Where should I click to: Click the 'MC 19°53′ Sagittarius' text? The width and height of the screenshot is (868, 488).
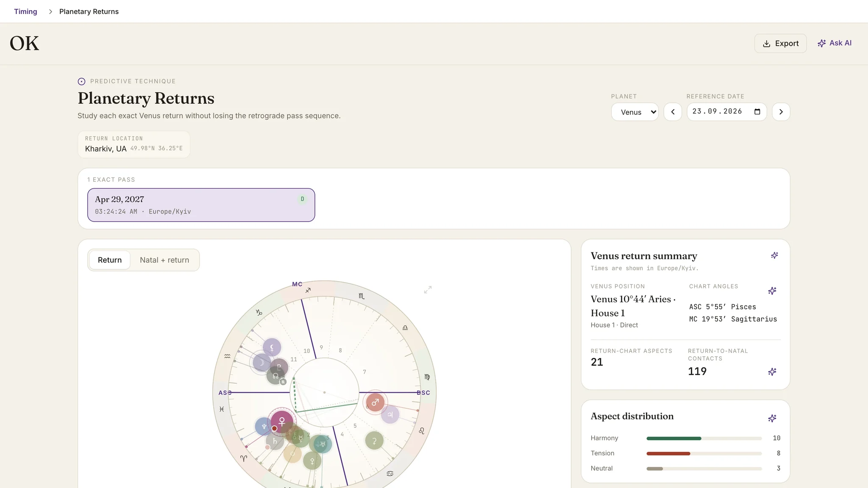733,319
